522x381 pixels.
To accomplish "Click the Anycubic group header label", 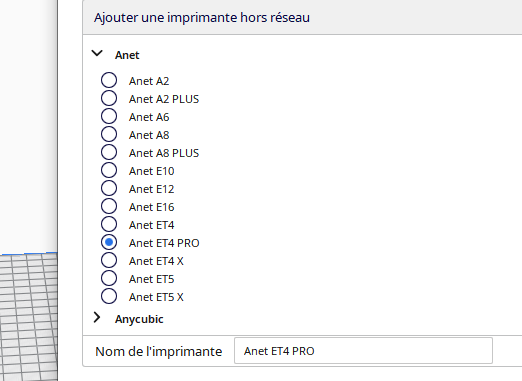I will [139, 319].
